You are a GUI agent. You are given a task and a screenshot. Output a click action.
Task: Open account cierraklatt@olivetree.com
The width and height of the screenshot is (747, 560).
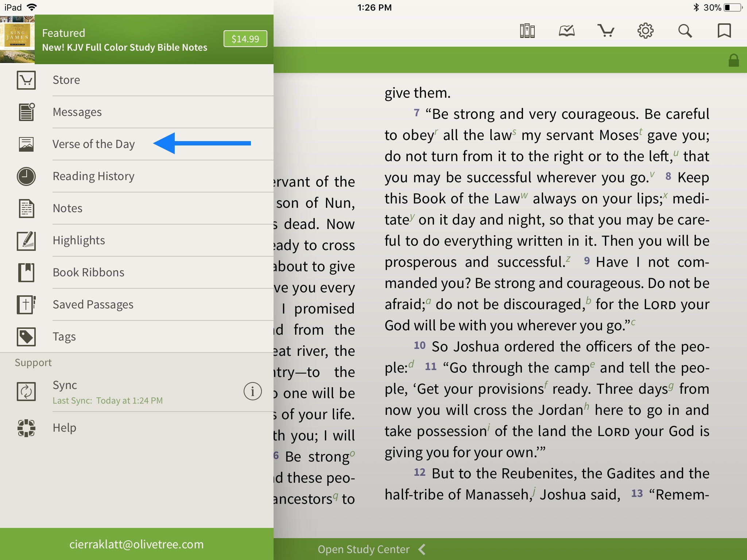click(x=137, y=544)
